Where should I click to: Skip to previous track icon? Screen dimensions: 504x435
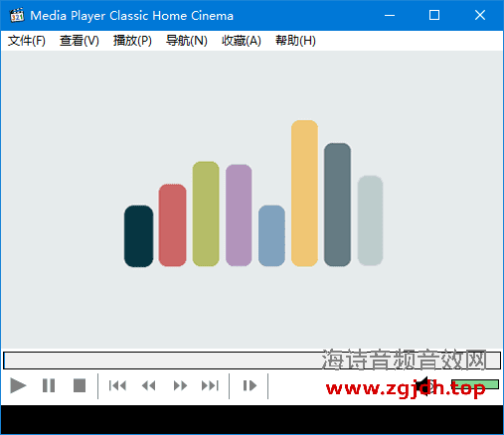(x=117, y=385)
